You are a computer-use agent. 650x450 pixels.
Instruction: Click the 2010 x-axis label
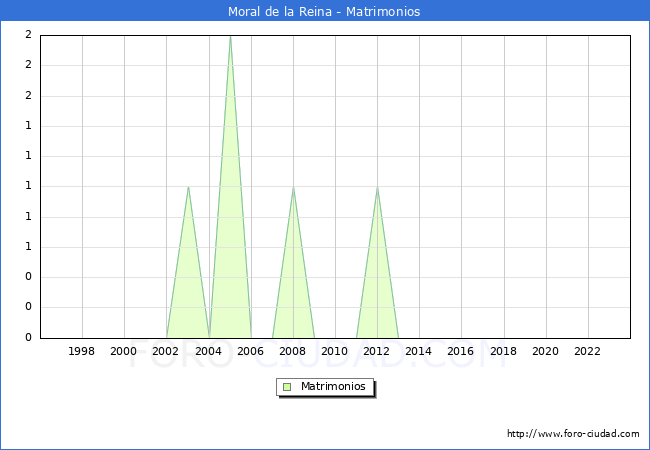[335, 351]
